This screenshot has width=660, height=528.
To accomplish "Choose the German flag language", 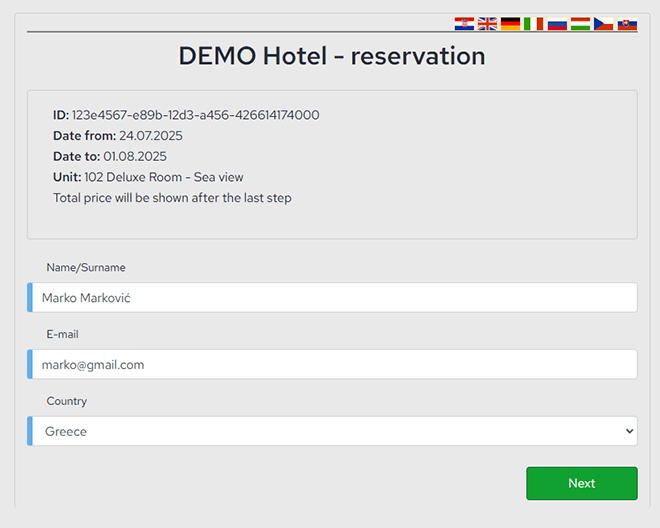I will coord(510,23).
